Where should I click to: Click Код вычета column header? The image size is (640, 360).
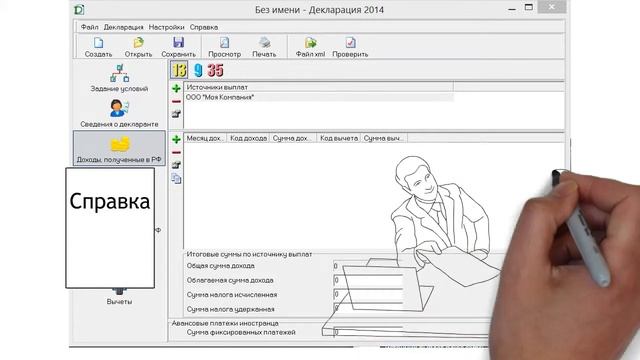tap(339, 138)
